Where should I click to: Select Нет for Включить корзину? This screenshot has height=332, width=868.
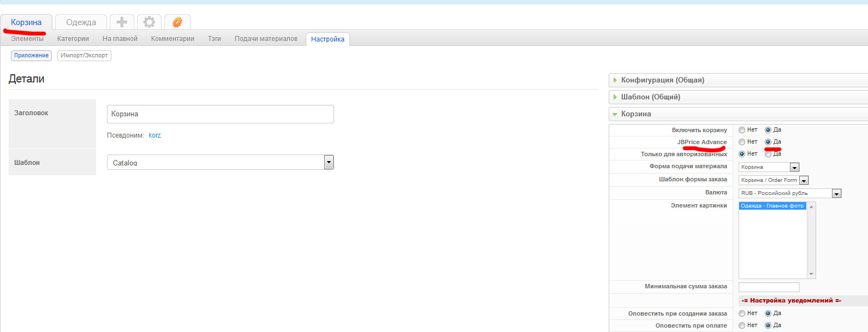pyautogui.click(x=742, y=130)
